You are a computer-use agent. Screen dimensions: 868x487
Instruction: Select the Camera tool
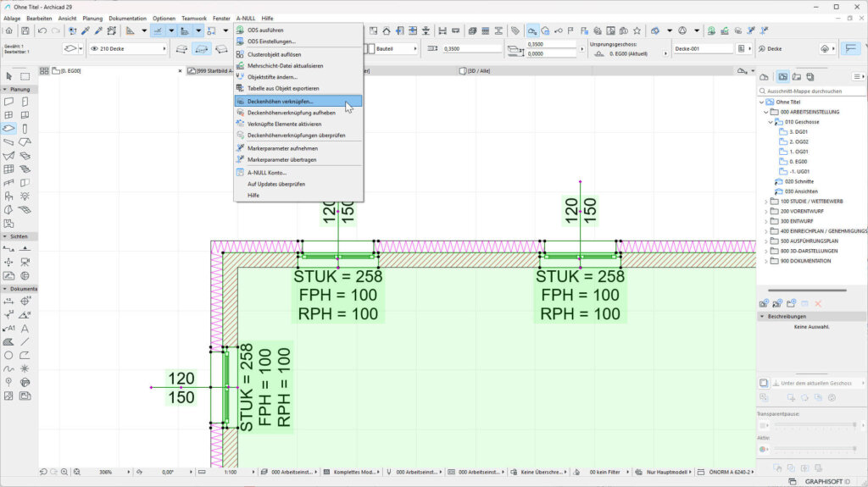(25, 263)
